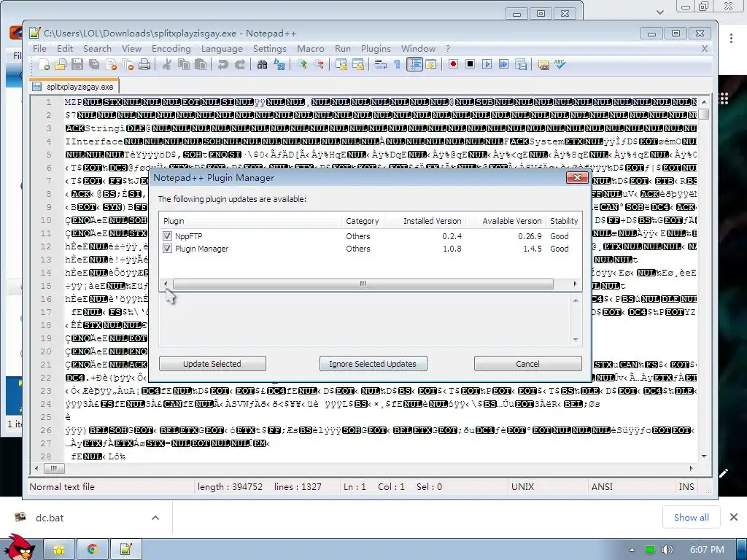The image size is (747, 560).
Task: Click the Cut scissors icon
Action: (166, 64)
